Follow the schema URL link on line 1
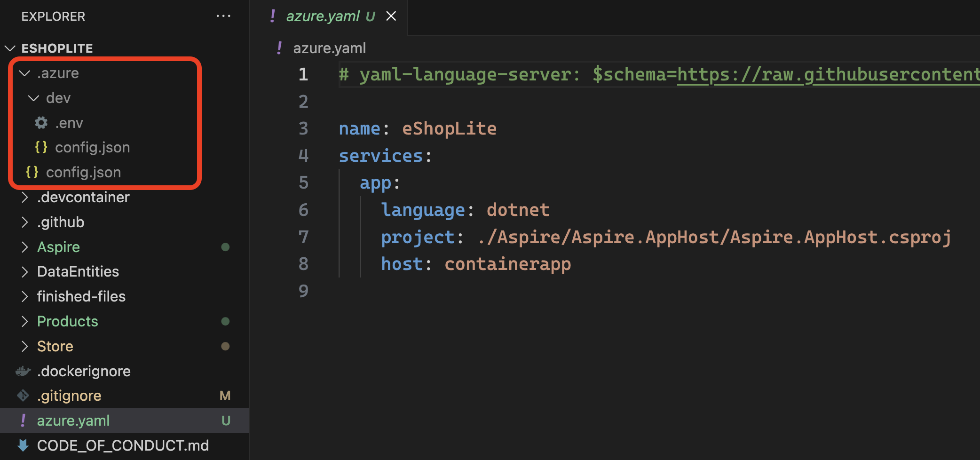Screen dimensions: 980x460 [x=828, y=74]
